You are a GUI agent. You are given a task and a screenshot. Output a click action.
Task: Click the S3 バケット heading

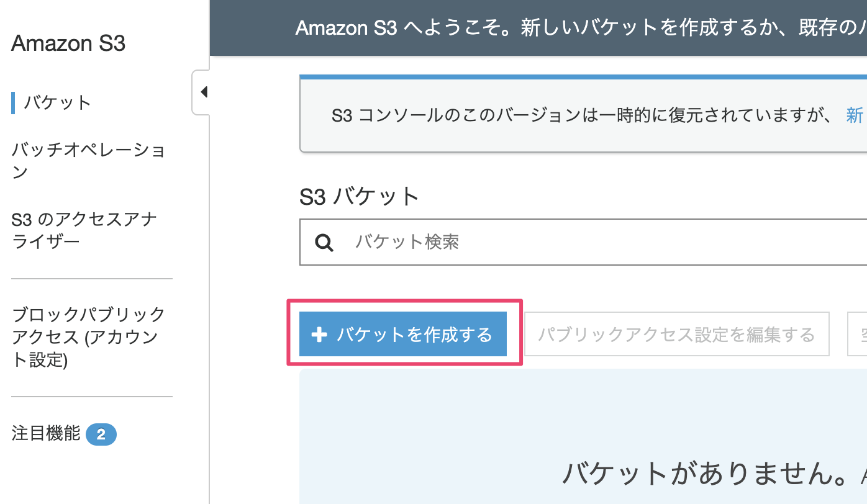click(360, 197)
